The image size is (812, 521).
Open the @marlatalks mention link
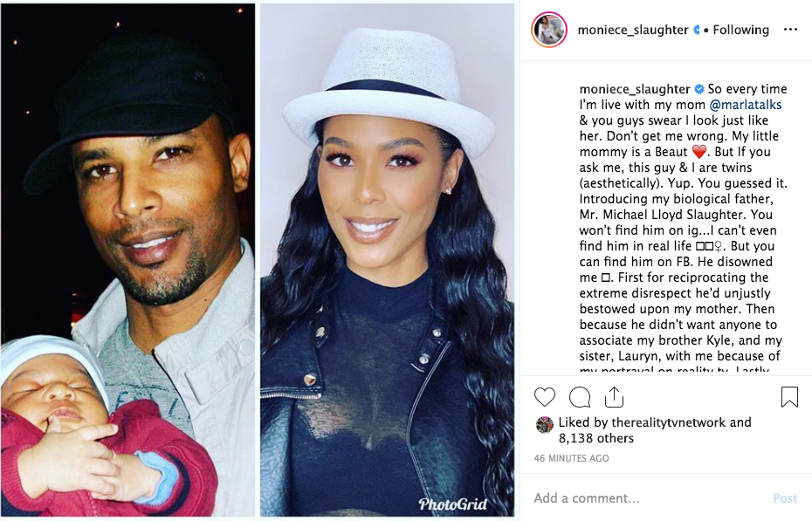745,105
